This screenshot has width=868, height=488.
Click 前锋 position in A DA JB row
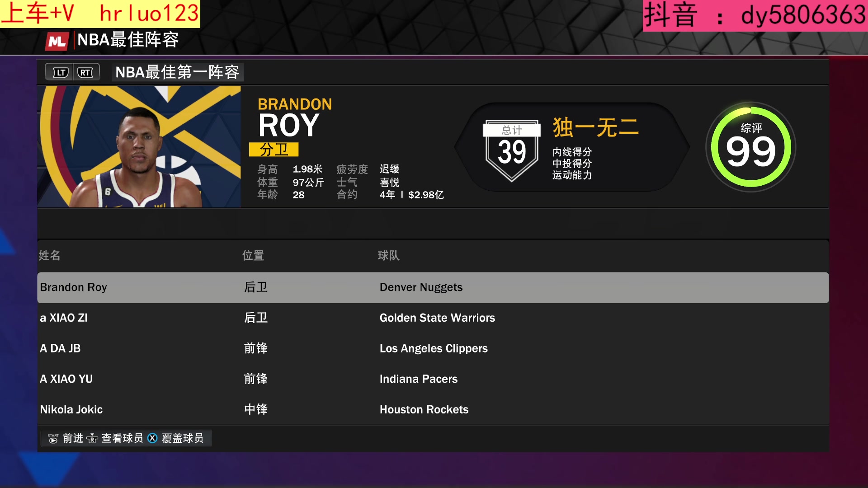(256, 348)
